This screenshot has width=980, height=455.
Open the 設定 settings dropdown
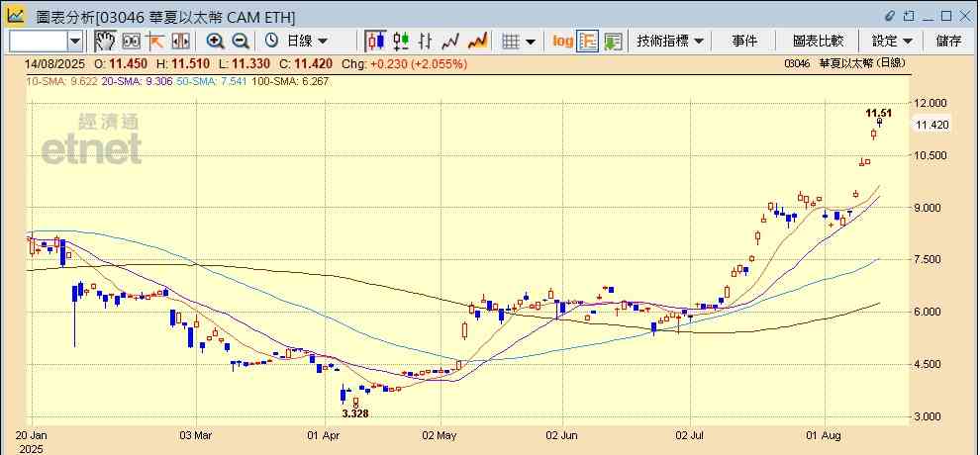[x=893, y=42]
